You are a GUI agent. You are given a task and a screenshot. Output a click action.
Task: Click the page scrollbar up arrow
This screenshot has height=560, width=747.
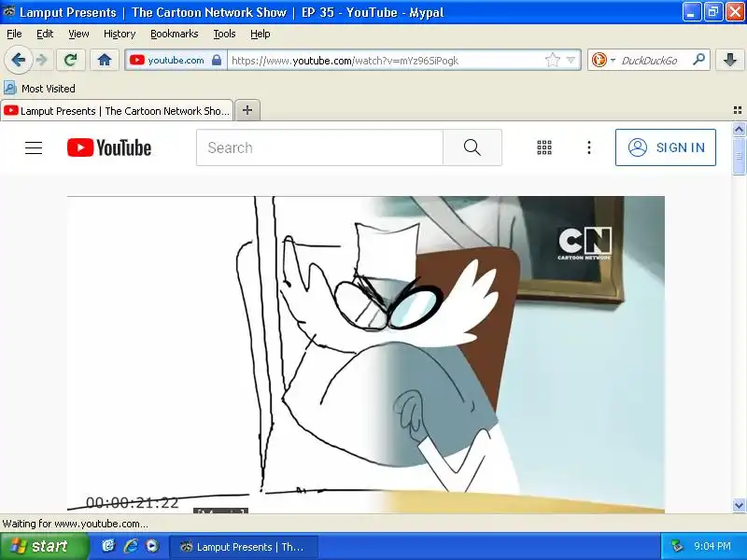[x=739, y=129]
